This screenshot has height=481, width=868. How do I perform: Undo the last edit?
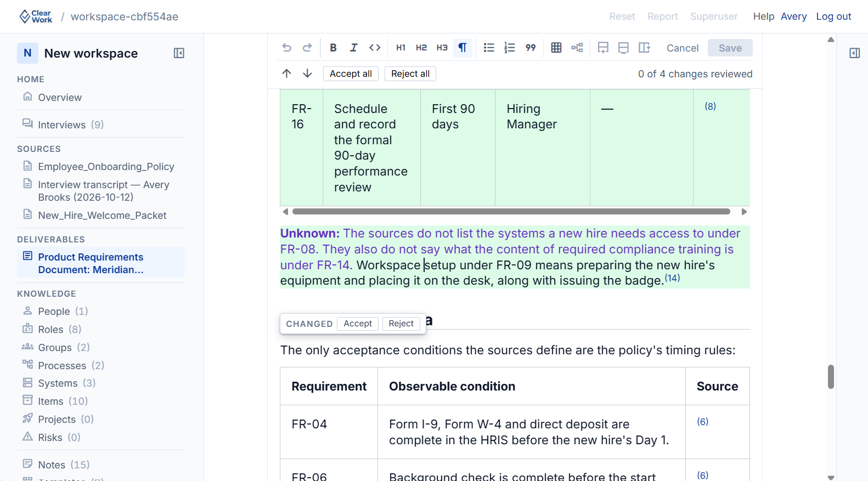[x=286, y=48]
